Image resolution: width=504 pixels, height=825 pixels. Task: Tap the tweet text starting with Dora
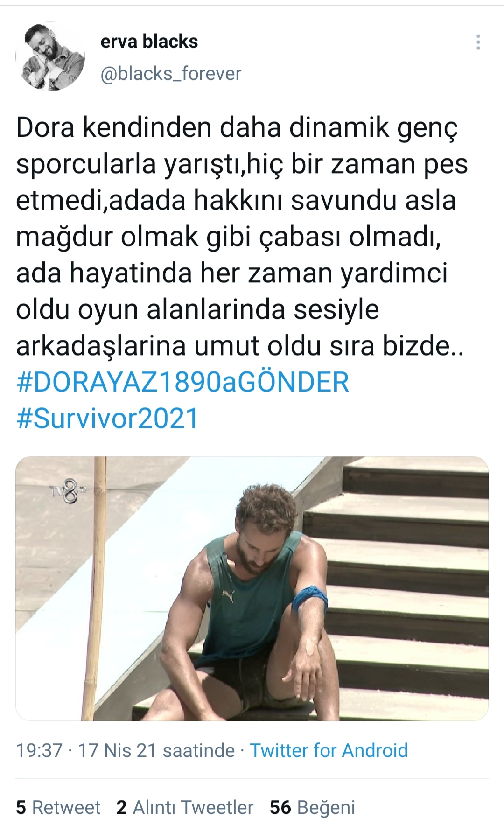pyautogui.click(x=242, y=237)
